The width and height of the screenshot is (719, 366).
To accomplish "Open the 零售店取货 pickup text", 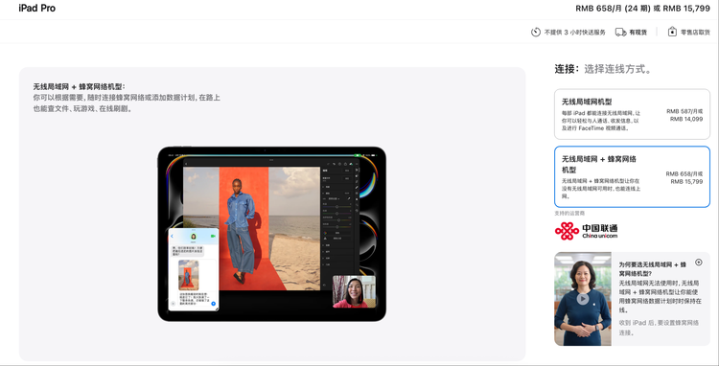I will tap(695, 33).
